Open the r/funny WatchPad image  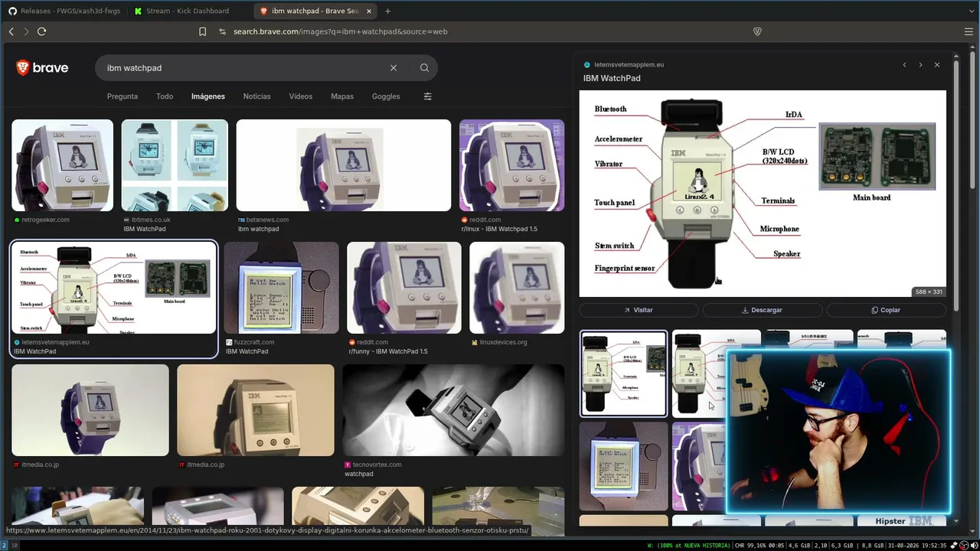pos(404,288)
